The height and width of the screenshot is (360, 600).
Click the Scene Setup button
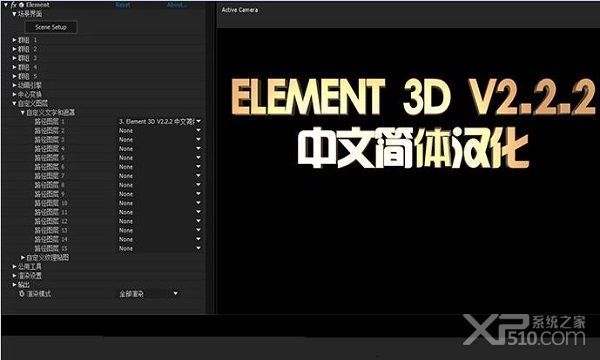(x=51, y=27)
